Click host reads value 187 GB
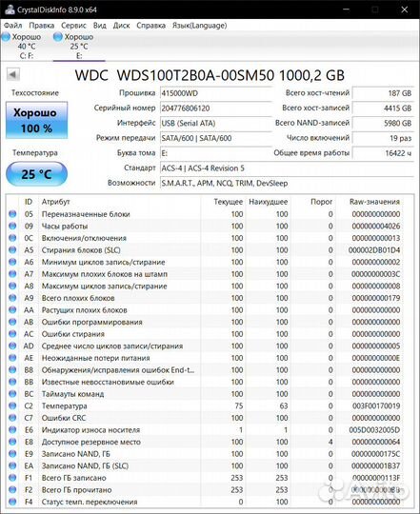Screen dimensions: 420x514 [x=383, y=93]
